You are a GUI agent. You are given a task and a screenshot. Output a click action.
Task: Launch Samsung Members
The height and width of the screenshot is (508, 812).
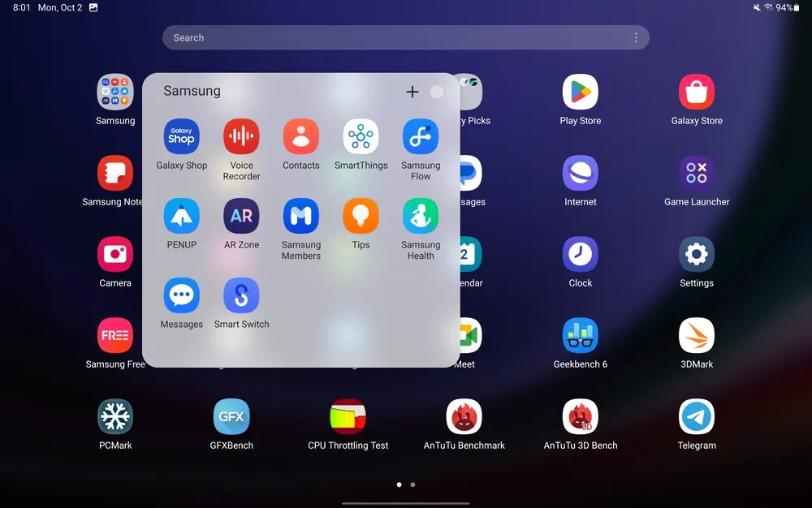(x=301, y=216)
